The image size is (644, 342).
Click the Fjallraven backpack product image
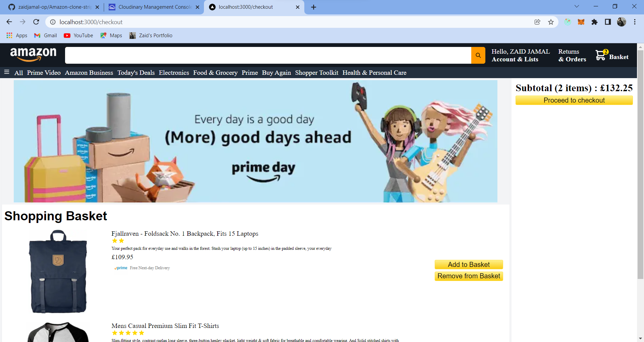58,272
